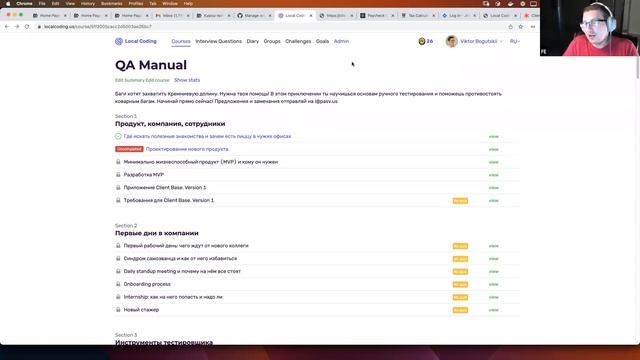Bookmark page with the star icon
The image size is (640, 360).
click(520, 27)
